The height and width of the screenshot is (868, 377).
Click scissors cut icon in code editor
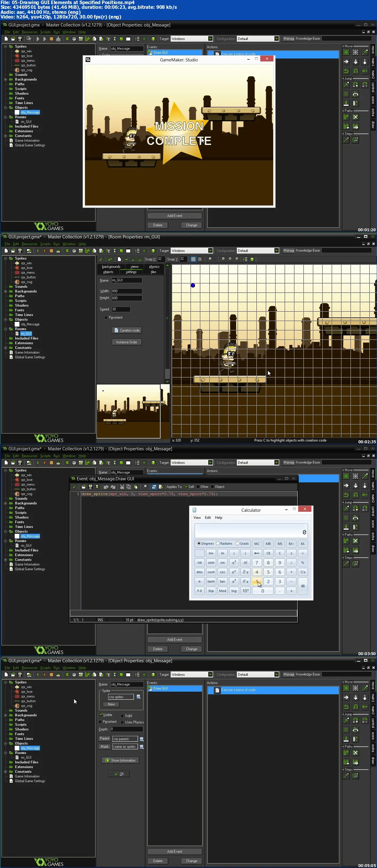click(122, 486)
